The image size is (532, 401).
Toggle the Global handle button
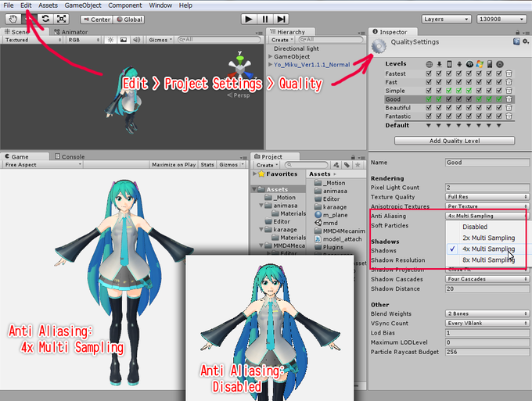click(x=129, y=20)
